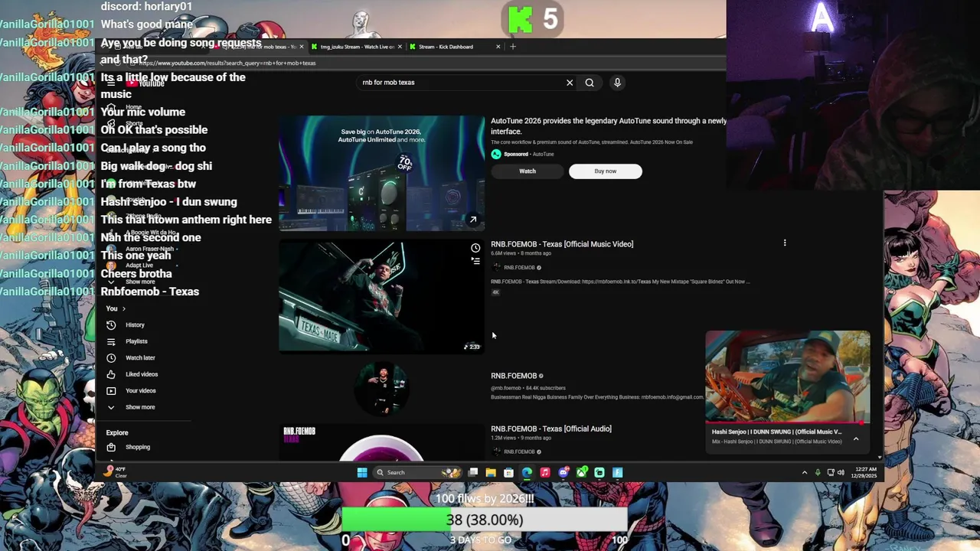The height and width of the screenshot is (551, 980).
Task: Close the Stream - Kick Dashboard tab
Action: tap(498, 47)
